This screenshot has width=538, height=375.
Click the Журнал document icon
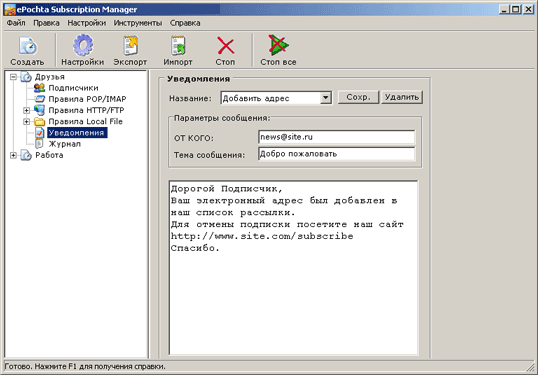[x=39, y=144]
